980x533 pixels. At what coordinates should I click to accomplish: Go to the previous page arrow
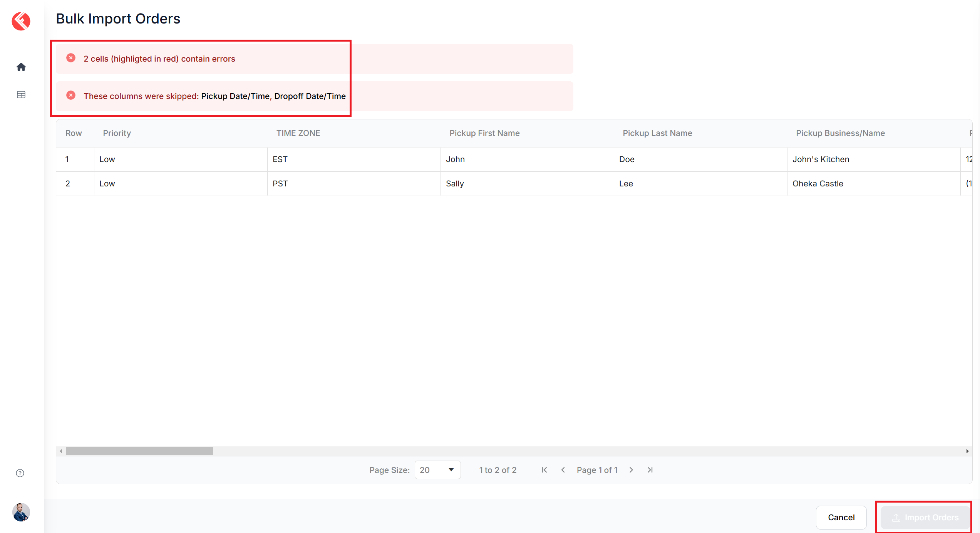563,470
